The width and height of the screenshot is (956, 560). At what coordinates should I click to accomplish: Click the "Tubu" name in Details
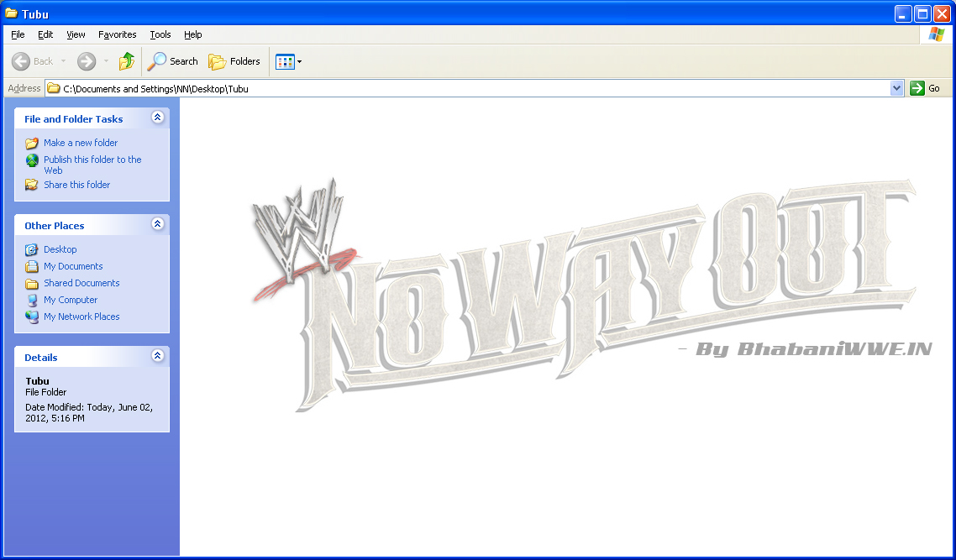37,381
